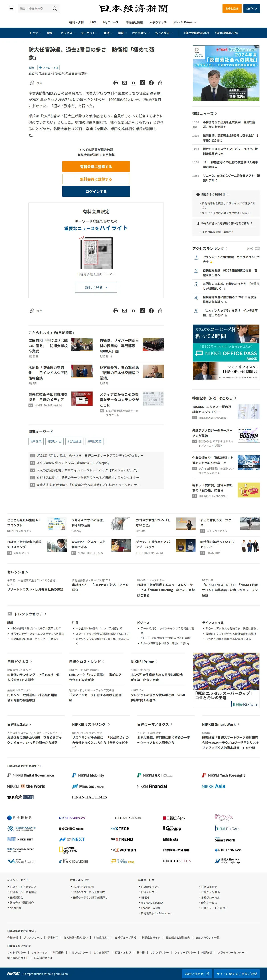Viewport: 267px width, 980px height.
Task: Open the 政治 category link
Action: pos(31,68)
